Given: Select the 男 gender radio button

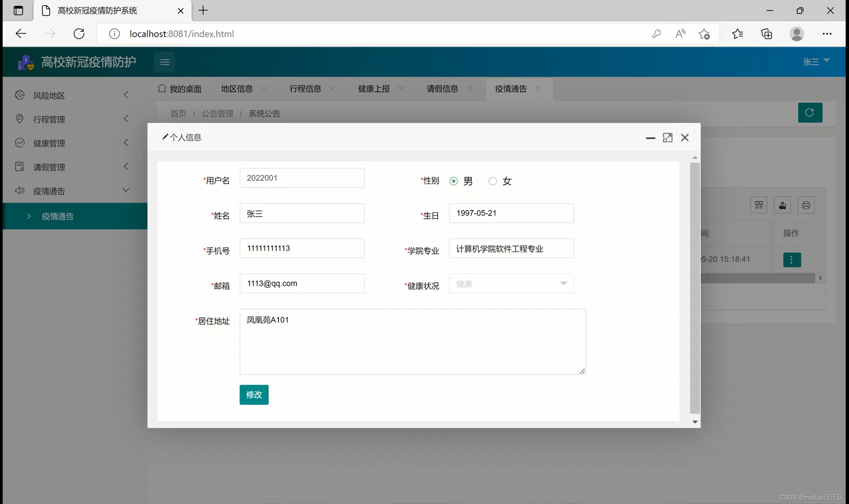Looking at the screenshot, I should pyautogui.click(x=453, y=181).
